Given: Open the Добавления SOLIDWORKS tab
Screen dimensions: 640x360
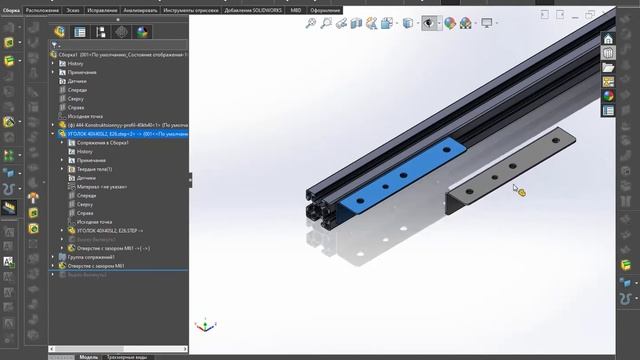Looking at the screenshot, I should (x=253, y=10).
